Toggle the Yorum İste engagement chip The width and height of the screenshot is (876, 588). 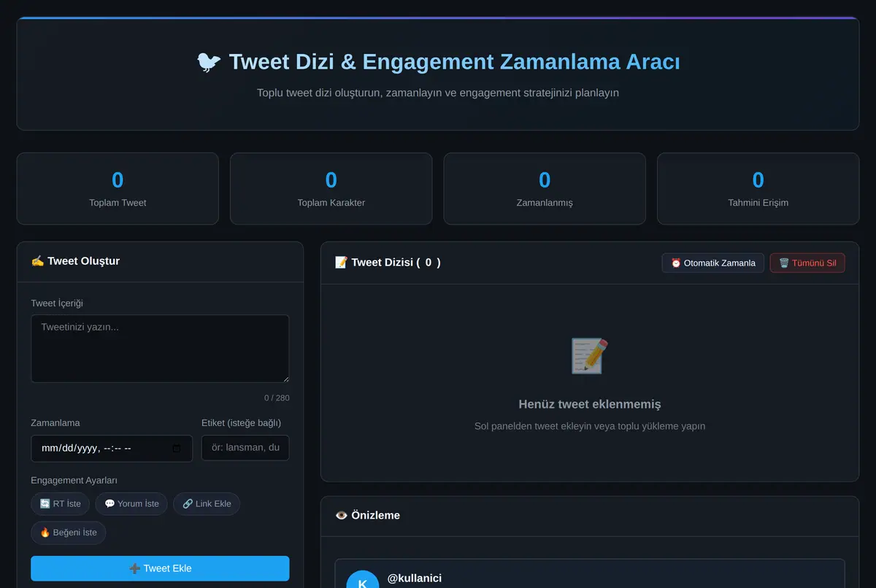pyautogui.click(x=131, y=503)
